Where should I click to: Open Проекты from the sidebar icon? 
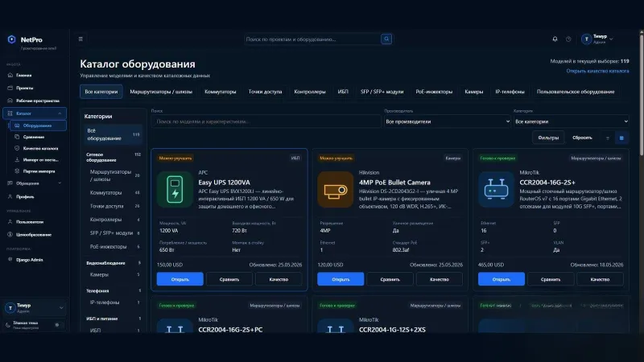click(10, 88)
